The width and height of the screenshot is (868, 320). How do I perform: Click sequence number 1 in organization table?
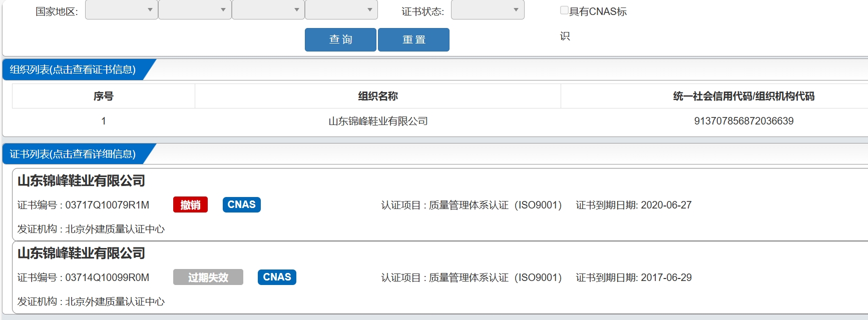click(x=104, y=121)
